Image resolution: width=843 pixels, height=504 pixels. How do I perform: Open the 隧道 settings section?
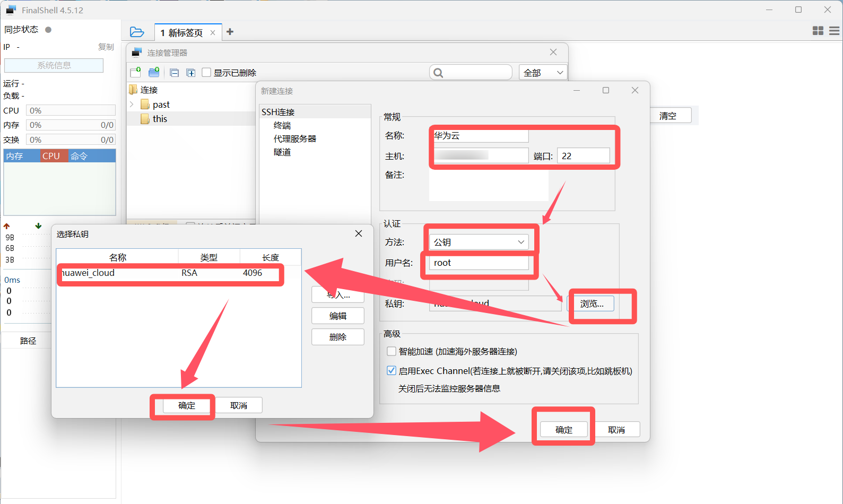coord(282,152)
